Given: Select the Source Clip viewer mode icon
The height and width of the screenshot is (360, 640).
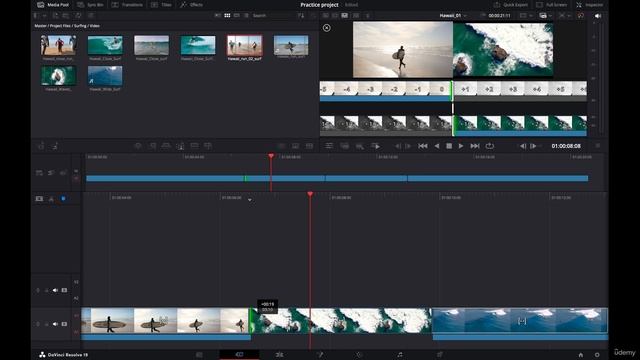Looking at the screenshot, I should [x=325, y=16].
